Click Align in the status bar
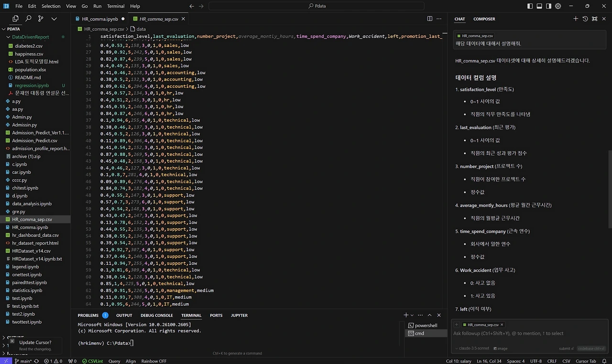Screen dimensions: 612x364 [x=131, y=361]
